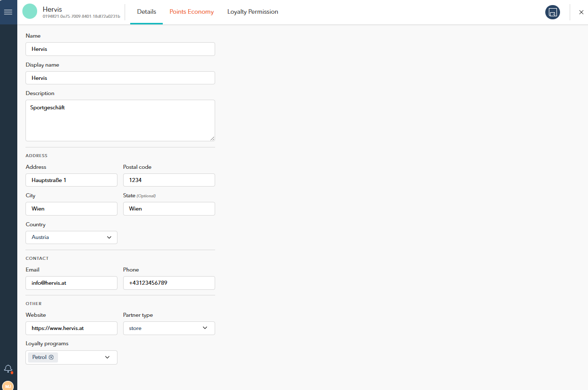Open the Points Economy tab

[x=192, y=12]
